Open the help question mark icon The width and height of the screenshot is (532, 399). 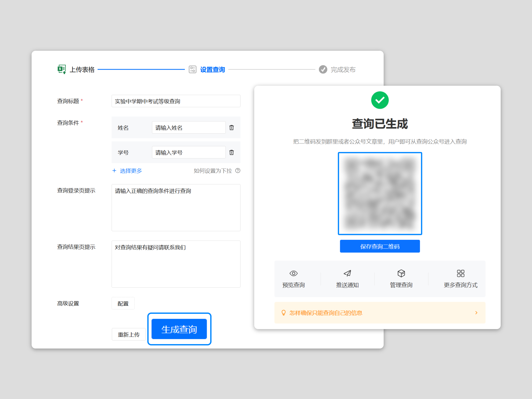[238, 171]
